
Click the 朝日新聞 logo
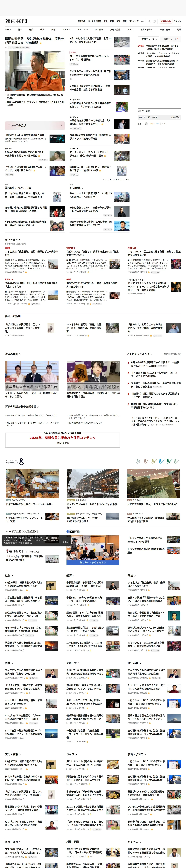pyautogui.click(x=16, y=21)
